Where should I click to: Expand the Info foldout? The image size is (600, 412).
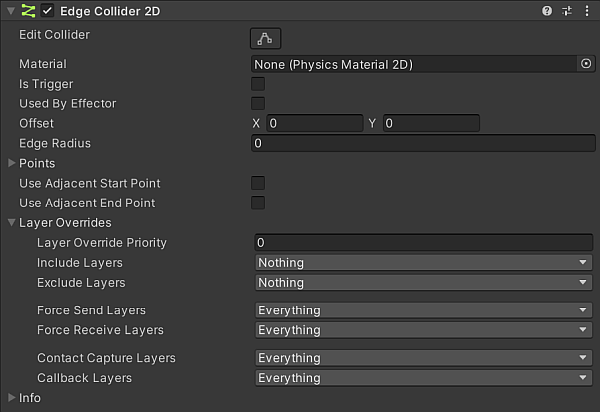pos(12,398)
